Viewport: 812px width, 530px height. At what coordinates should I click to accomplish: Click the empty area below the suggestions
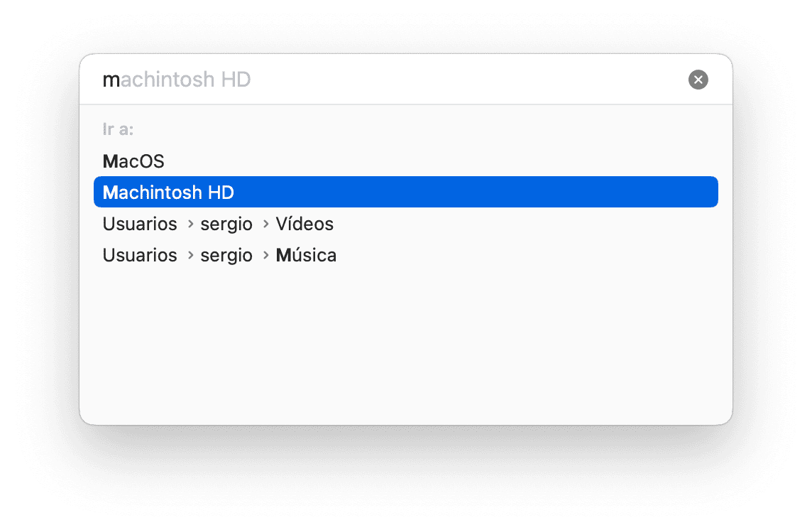(405, 342)
